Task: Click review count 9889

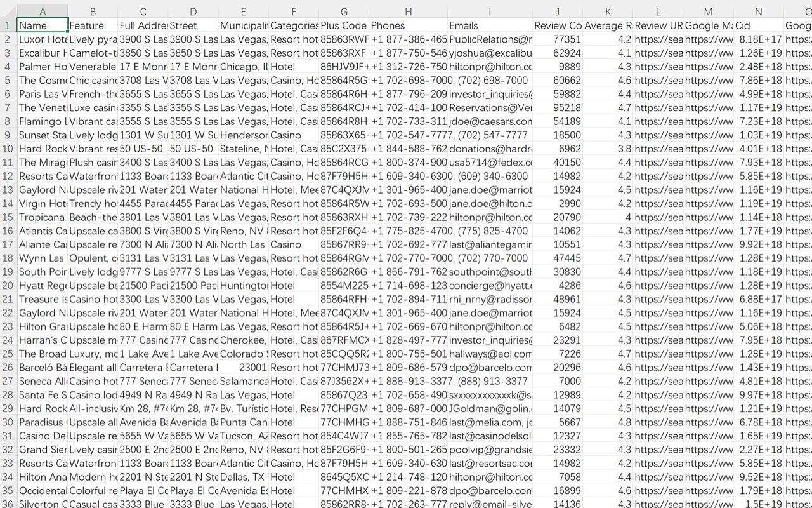Action: [x=558, y=66]
